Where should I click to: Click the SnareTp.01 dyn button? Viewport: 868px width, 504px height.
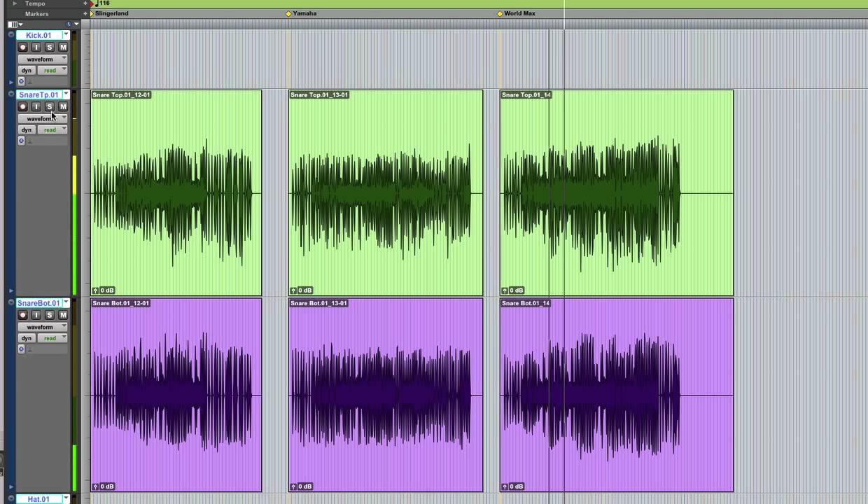tap(27, 129)
